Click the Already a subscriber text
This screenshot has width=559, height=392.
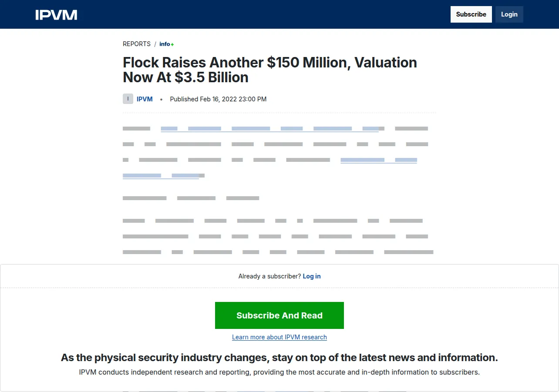point(269,276)
